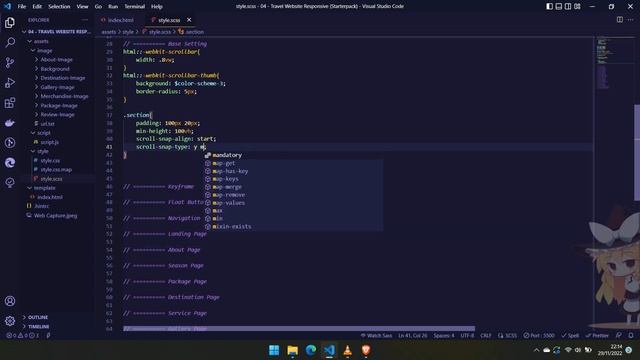
Task: Open the Docker whale view
Action: [x=10, y=122]
